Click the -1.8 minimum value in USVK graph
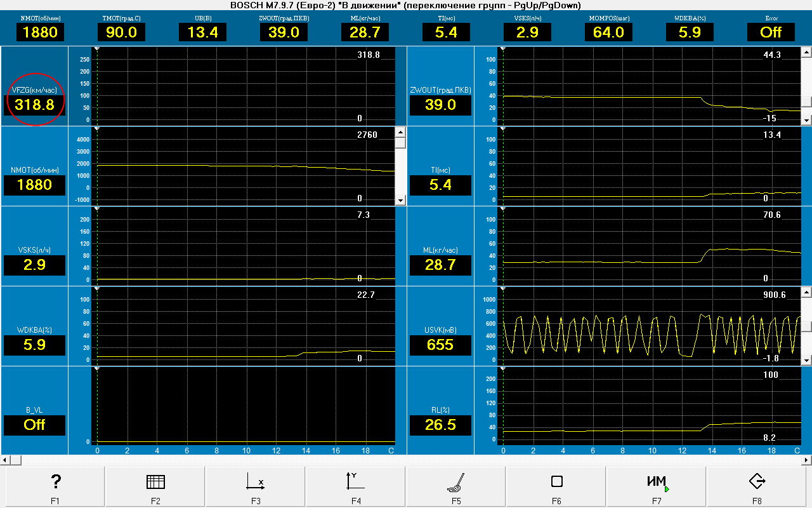The image size is (812, 508). (x=771, y=358)
